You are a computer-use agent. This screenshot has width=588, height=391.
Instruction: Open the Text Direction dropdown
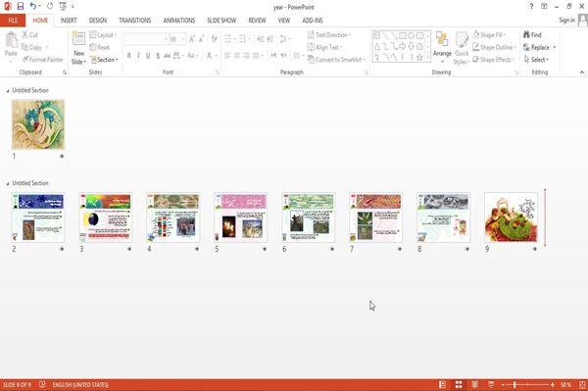329,35
